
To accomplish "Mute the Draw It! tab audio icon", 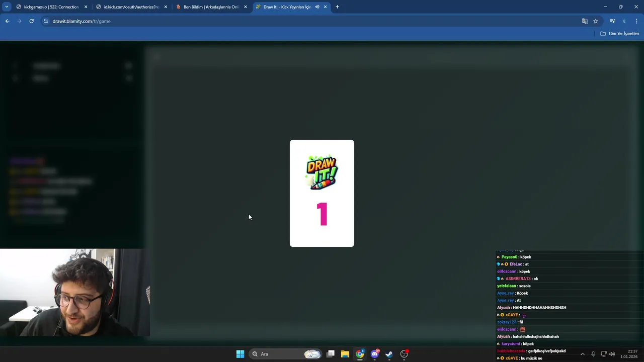I will [x=317, y=7].
